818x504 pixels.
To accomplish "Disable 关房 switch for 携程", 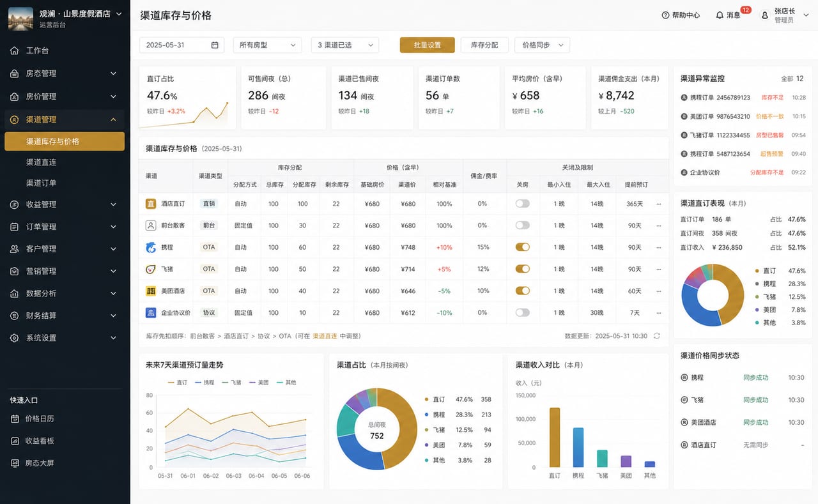I will [523, 247].
